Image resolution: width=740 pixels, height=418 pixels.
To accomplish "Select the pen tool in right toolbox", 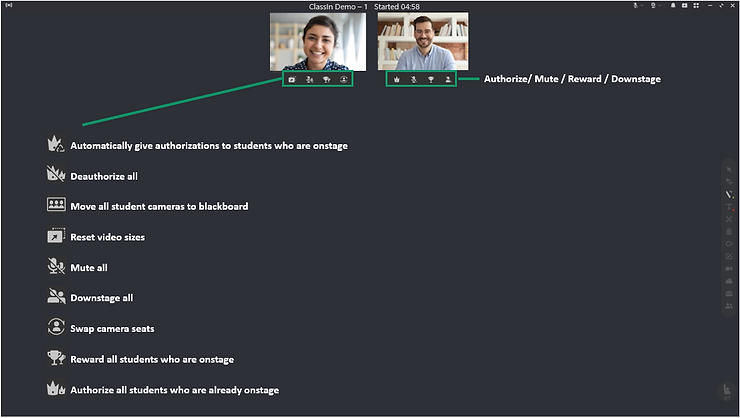I will (728, 194).
